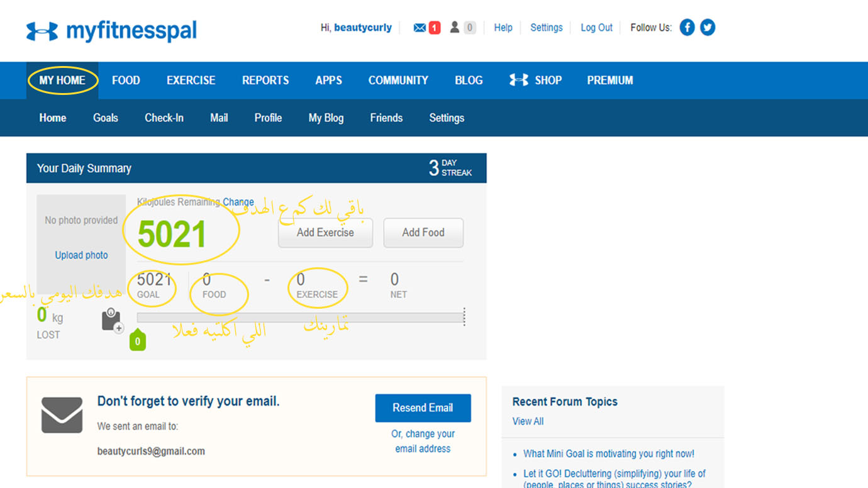
Task: Click View All forum topics link
Action: (528, 421)
